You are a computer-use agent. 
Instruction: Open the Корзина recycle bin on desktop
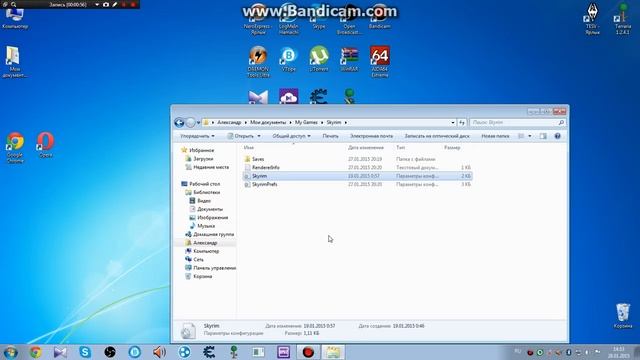(623, 316)
